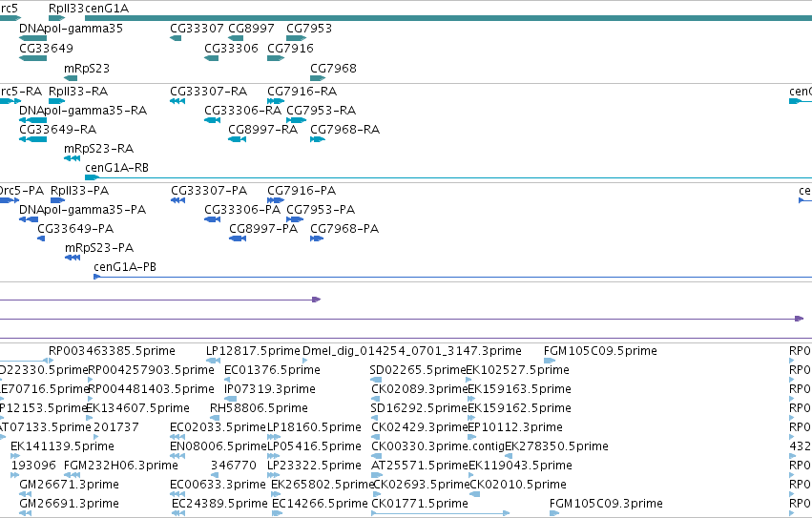Viewport: 812px width, 518px height.
Task: Select the RH58806.5prime EST
Action: coord(214,418)
